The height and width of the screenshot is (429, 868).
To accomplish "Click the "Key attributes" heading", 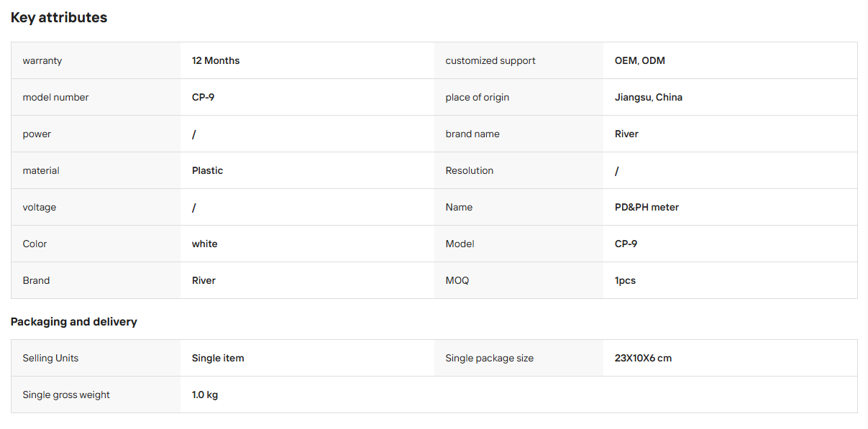I will click(59, 18).
